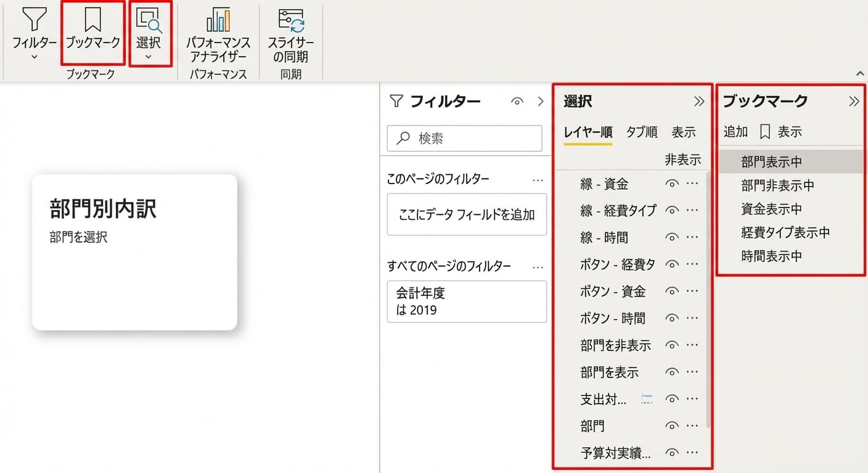Open more options for 部門を表示
868x473 pixels.
692,372
